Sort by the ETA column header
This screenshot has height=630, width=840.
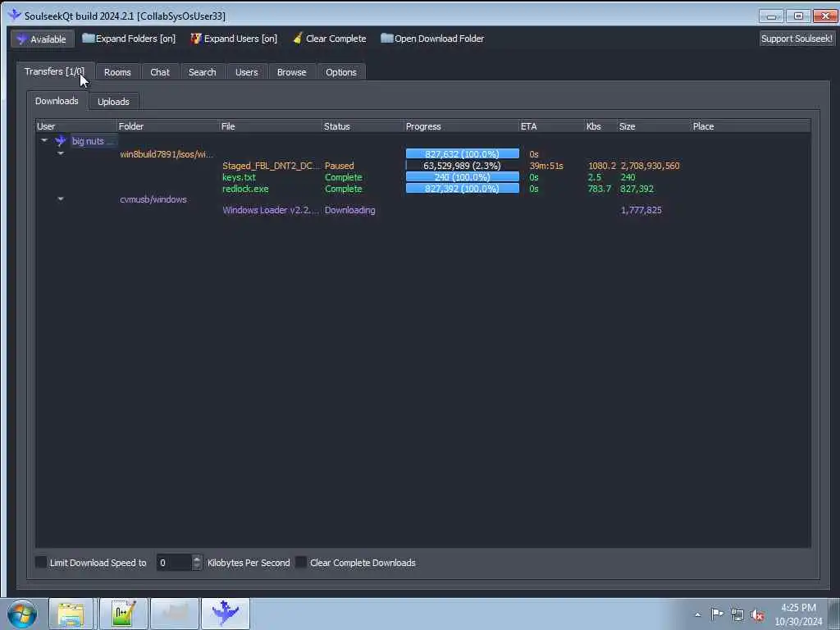coord(552,126)
